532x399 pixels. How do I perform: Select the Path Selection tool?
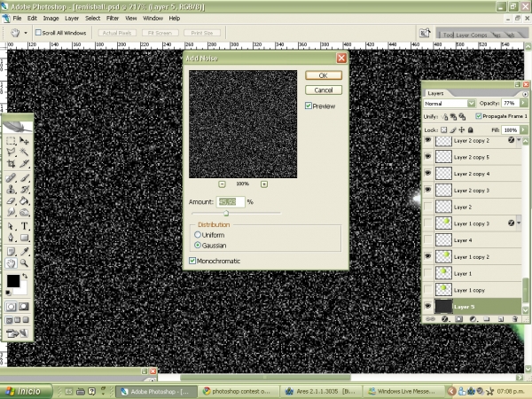(11, 226)
